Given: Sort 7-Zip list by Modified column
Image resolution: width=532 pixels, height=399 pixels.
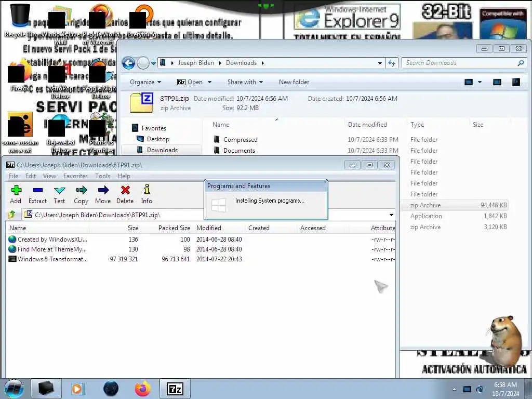Looking at the screenshot, I should 209,228.
